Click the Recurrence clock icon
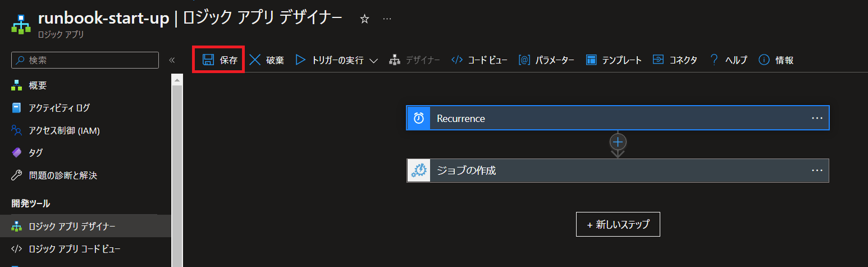This screenshot has height=267, width=868. tap(418, 118)
